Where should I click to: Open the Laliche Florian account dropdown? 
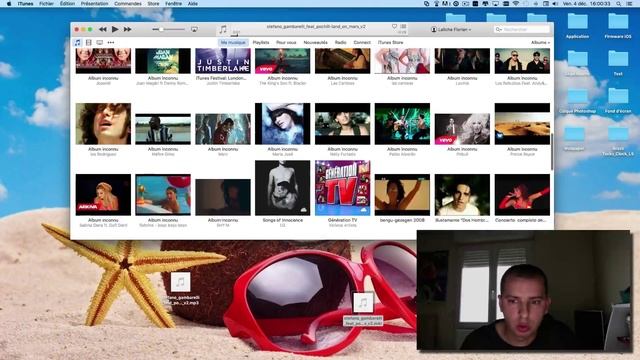tap(451, 29)
